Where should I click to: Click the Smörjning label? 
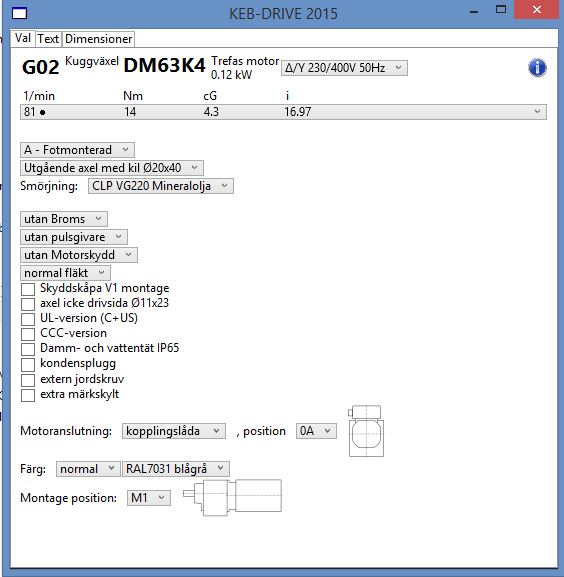(49, 186)
